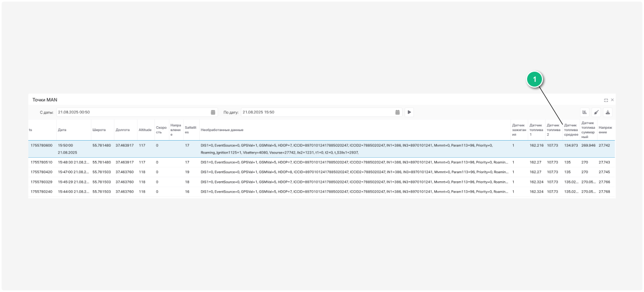Click the 'Датчик топлива 2' column header
The height and width of the screenshot is (292, 644).
point(554,130)
